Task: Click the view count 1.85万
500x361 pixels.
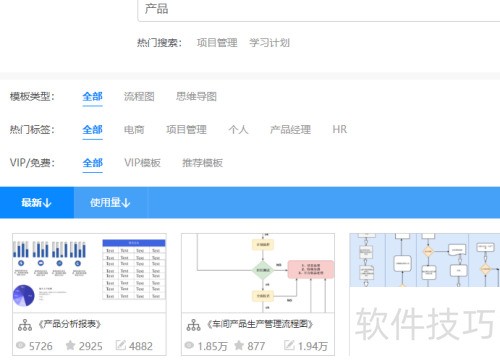Action: [x=212, y=346]
